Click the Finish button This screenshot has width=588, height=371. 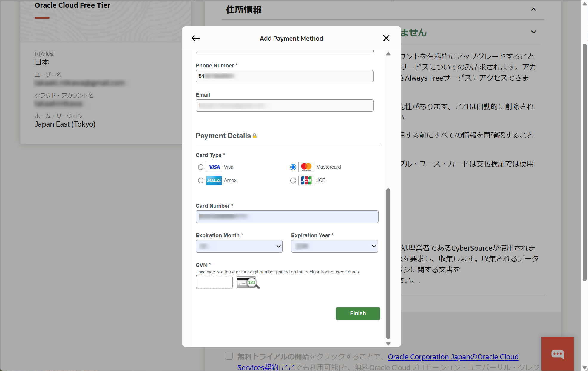358,313
